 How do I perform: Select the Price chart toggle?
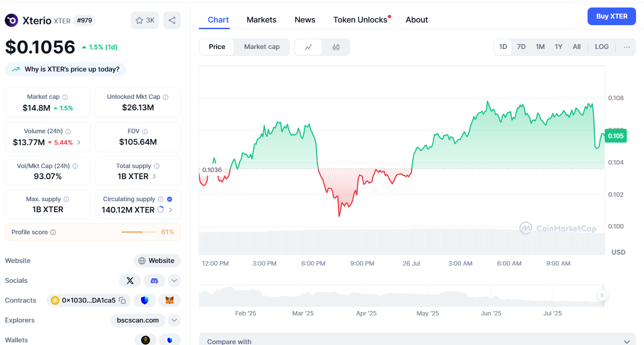pyautogui.click(x=217, y=47)
